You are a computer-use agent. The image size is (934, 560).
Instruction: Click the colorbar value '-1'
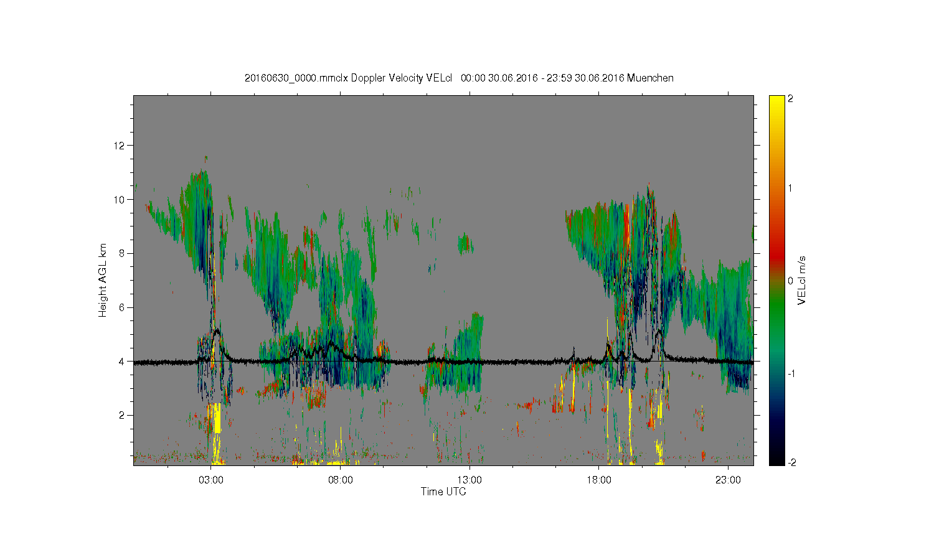point(791,373)
